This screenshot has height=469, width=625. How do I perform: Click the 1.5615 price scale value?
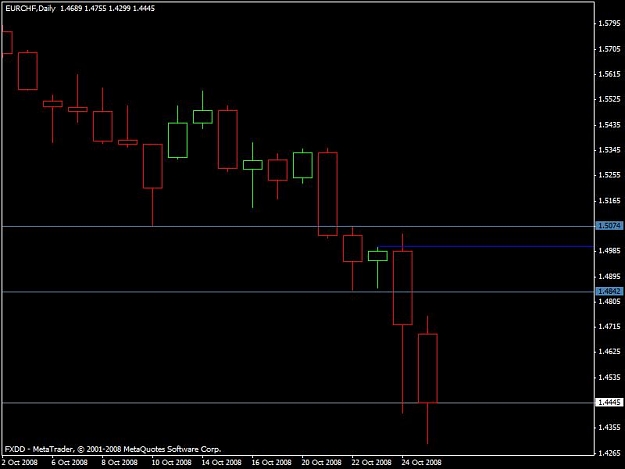pos(609,74)
